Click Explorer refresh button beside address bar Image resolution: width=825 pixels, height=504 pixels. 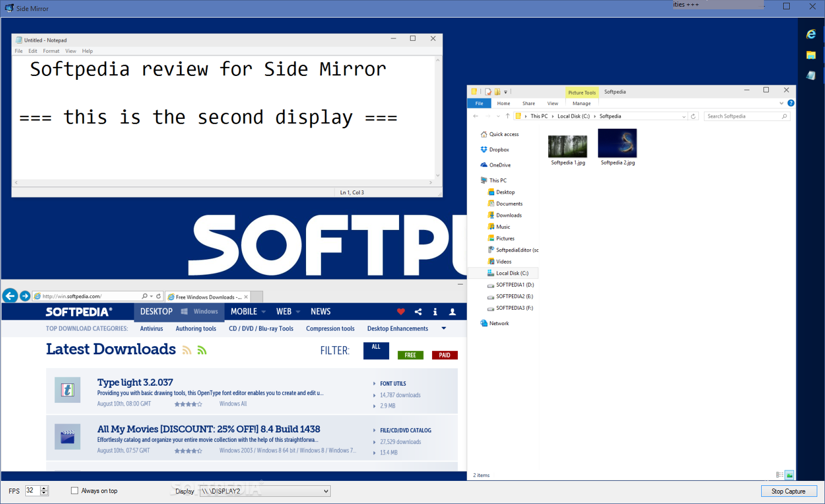point(693,116)
